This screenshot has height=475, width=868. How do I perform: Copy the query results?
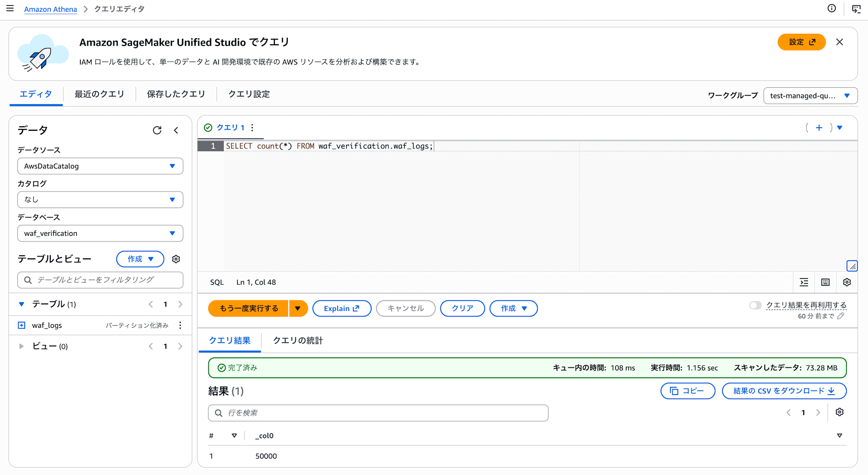pyautogui.click(x=687, y=391)
